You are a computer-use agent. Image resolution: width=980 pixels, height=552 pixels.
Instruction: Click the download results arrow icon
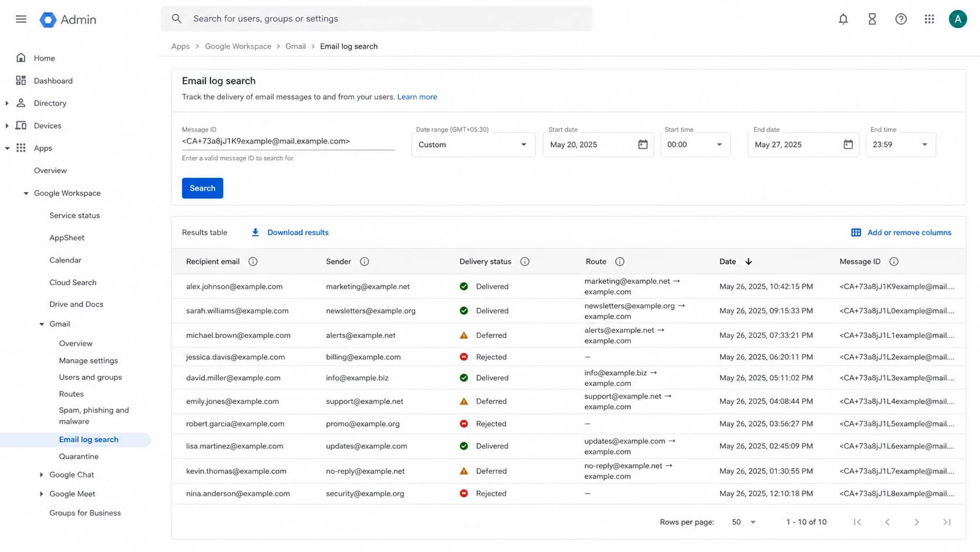255,232
